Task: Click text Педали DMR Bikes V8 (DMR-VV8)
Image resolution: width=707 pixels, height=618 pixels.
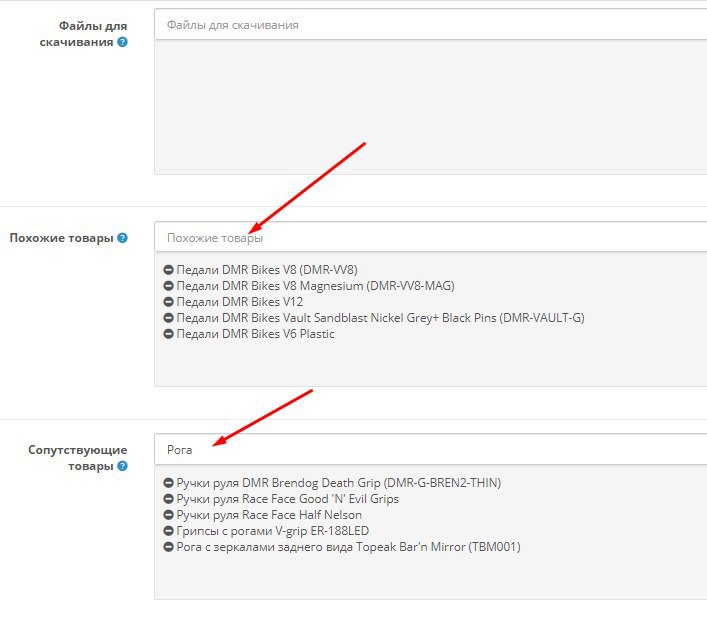Action: pyautogui.click(x=267, y=270)
